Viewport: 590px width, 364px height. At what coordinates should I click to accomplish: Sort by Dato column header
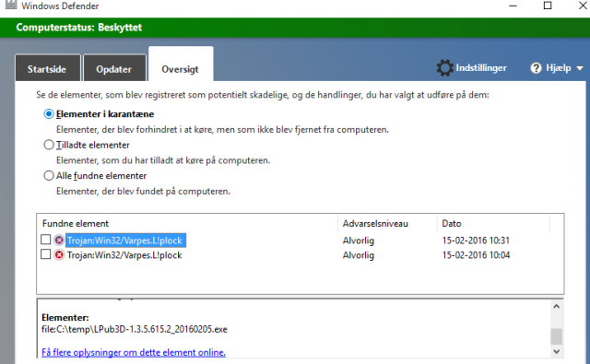[x=493, y=224]
